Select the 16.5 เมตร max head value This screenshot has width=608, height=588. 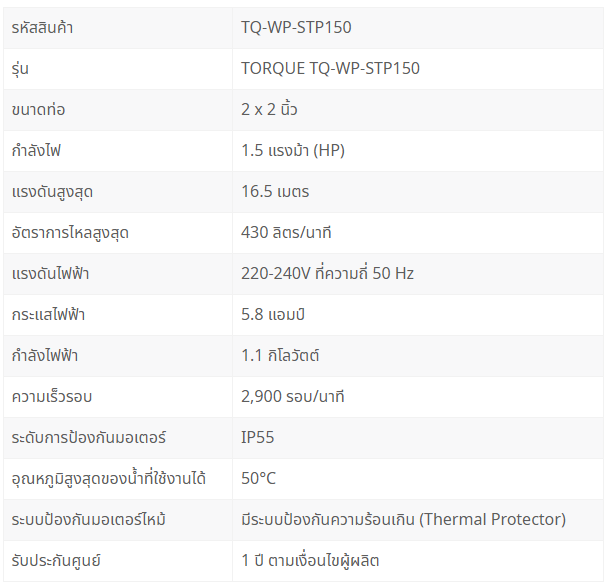pos(275,192)
